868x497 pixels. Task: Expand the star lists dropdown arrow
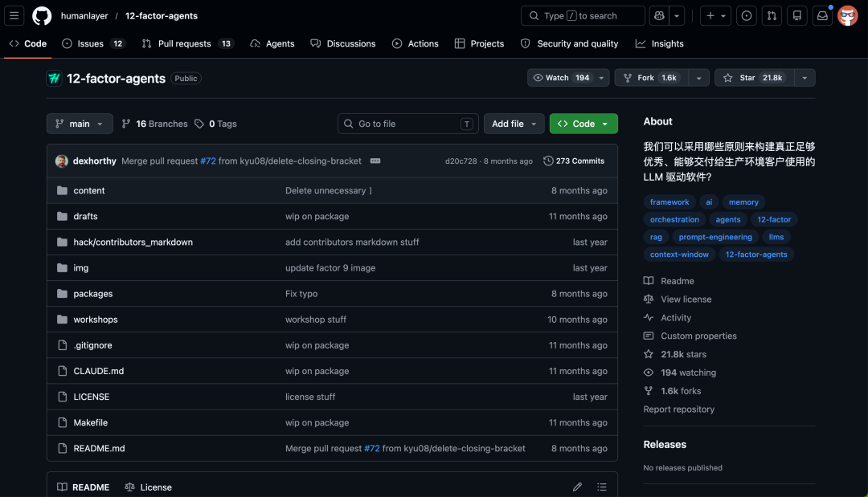(x=805, y=78)
